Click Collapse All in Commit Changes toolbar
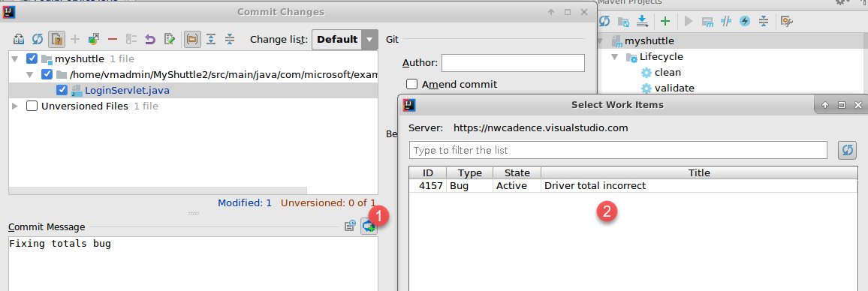Image resolution: width=868 pixels, height=291 pixels. pyautogui.click(x=230, y=39)
